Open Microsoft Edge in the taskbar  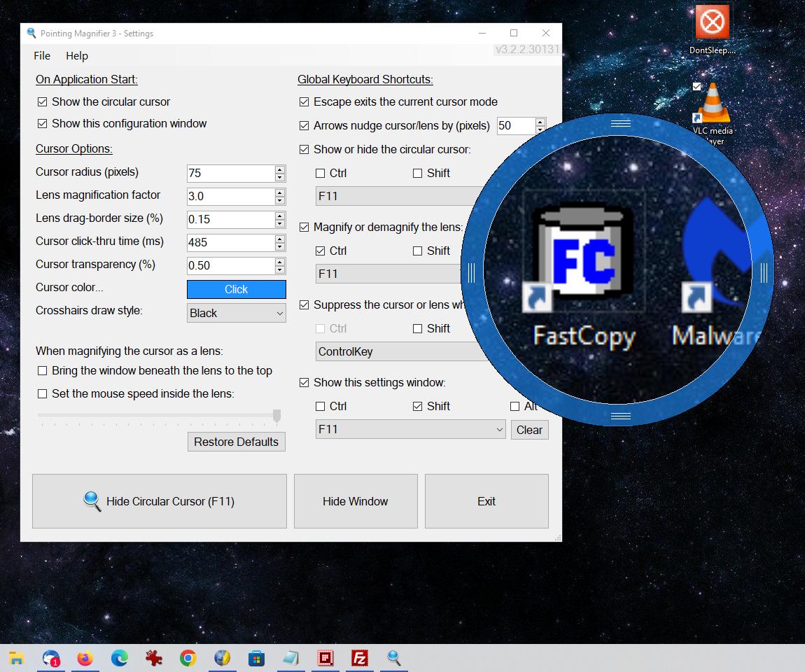(120, 657)
